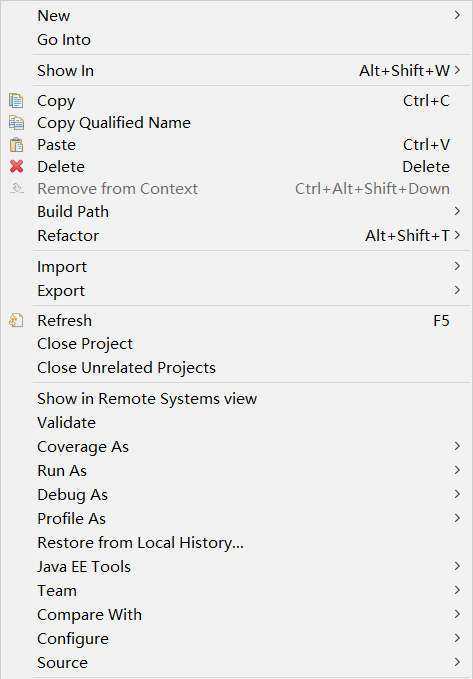473x679 pixels.
Task: Open the Refactor menu entry
Action: tap(68, 236)
